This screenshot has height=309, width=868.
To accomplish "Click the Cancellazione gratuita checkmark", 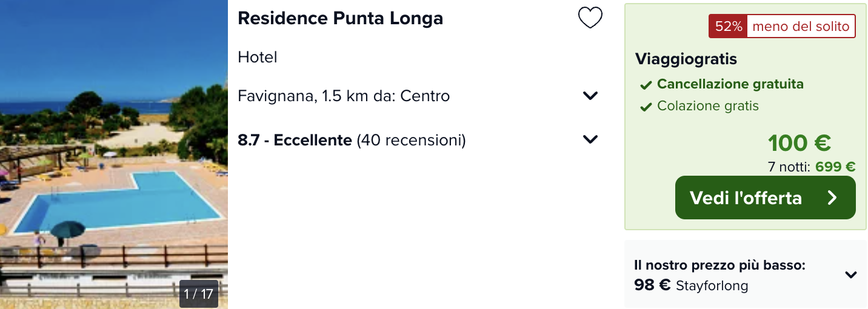I will tap(646, 85).
